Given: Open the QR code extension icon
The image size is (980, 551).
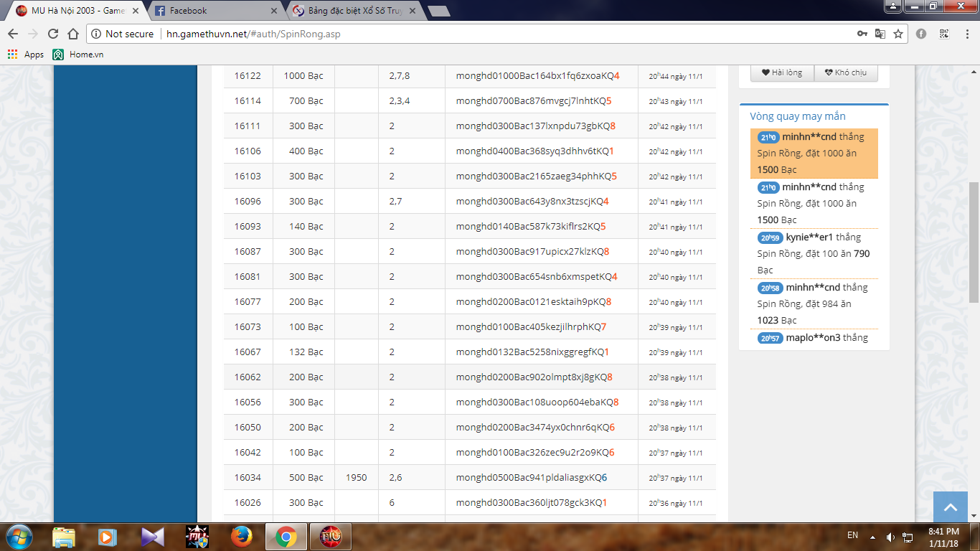Looking at the screenshot, I should 944,34.
